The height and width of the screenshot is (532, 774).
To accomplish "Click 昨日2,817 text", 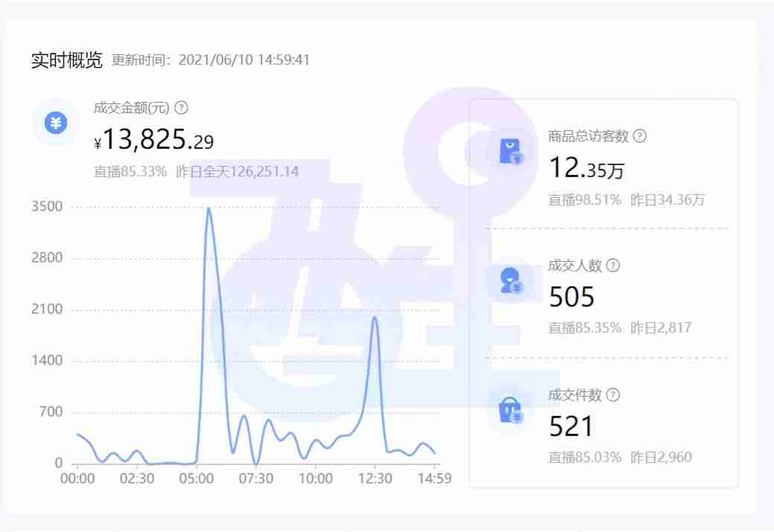I will [661, 327].
